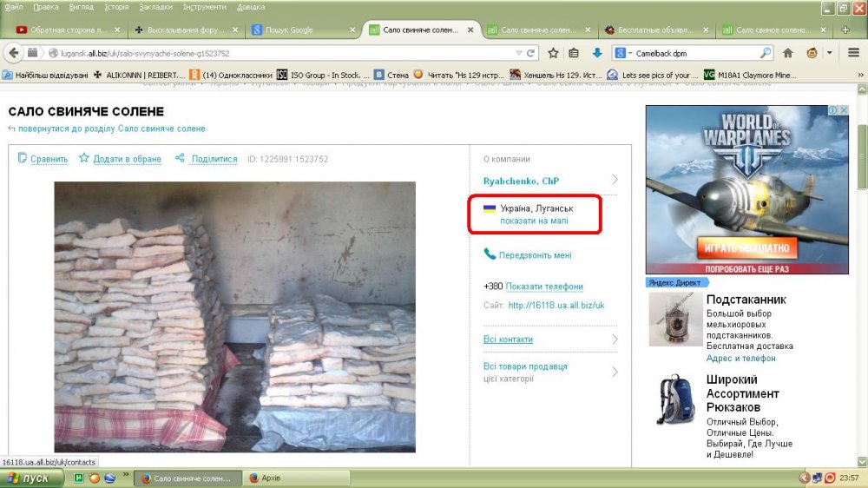The height and width of the screenshot is (488, 868).
Task: Click the phone icon beside 'Передзвоніть мені'
Action: (x=490, y=254)
